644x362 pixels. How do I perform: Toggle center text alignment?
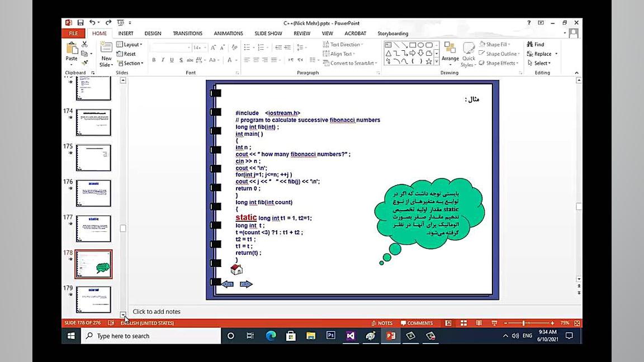(256, 60)
